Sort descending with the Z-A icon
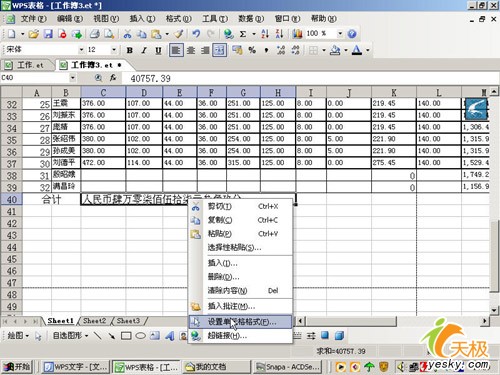Screen dimensions: 500x375 click(x=279, y=34)
